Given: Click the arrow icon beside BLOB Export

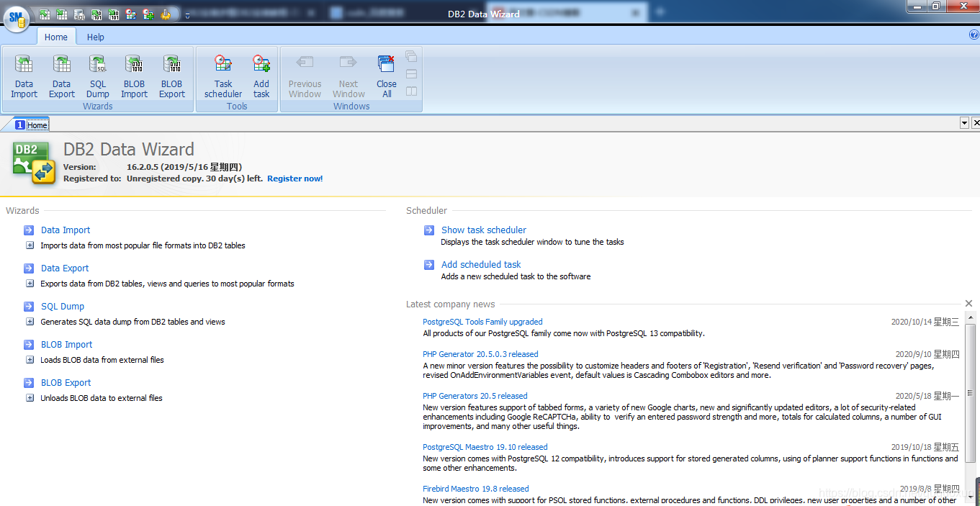Looking at the screenshot, I should pyautogui.click(x=29, y=383).
